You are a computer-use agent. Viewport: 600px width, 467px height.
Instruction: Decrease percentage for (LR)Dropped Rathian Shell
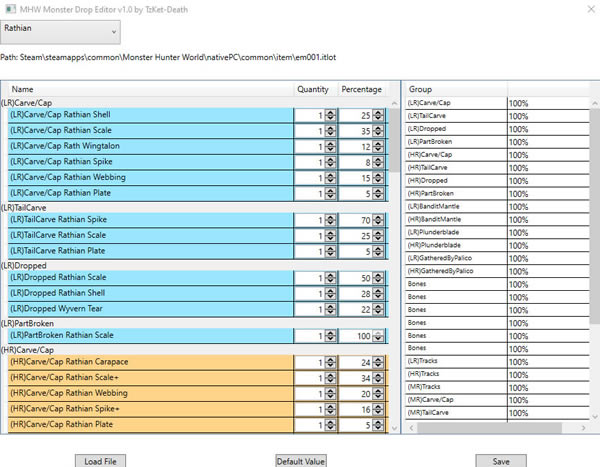pyautogui.click(x=379, y=297)
